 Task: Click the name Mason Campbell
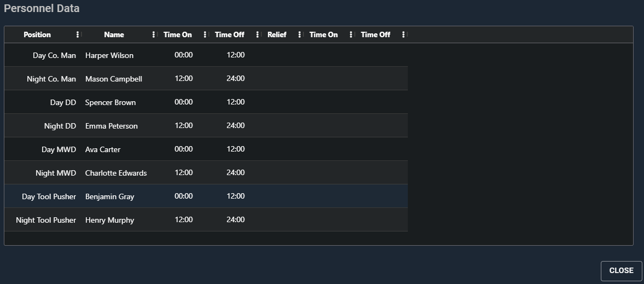coord(114,79)
